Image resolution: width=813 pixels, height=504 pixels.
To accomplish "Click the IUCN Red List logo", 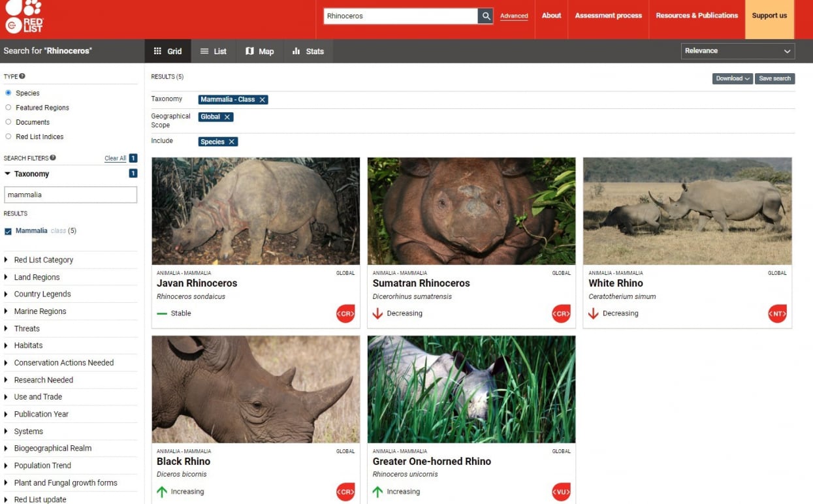I will (24, 17).
